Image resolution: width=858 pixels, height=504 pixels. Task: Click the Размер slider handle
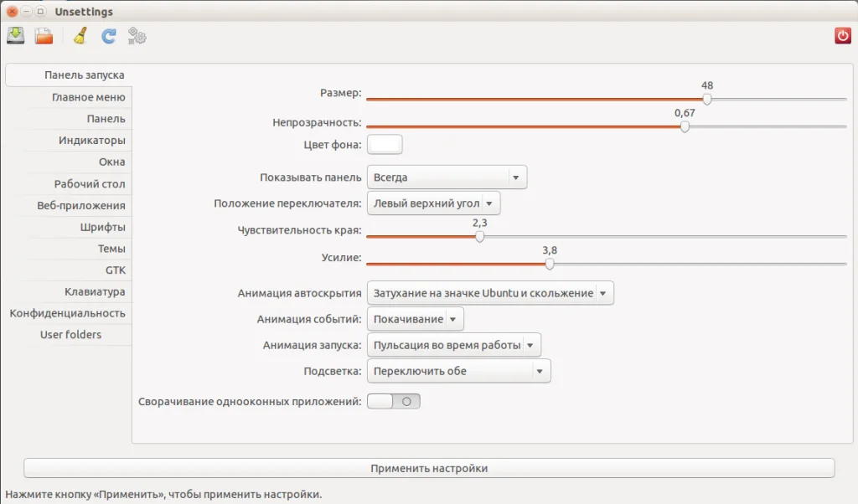tap(707, 99)
